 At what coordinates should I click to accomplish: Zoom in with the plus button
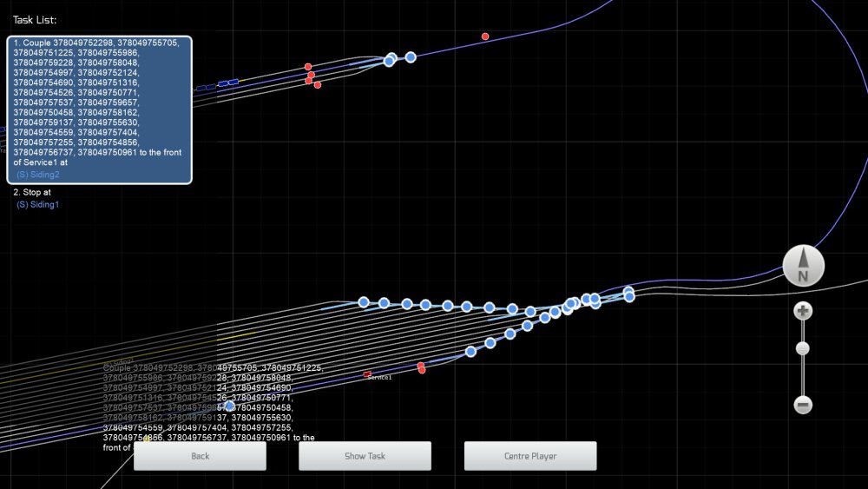tap(803, 311)
